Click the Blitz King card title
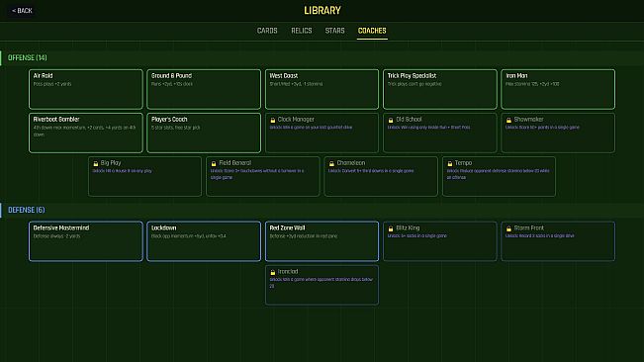 408,227
